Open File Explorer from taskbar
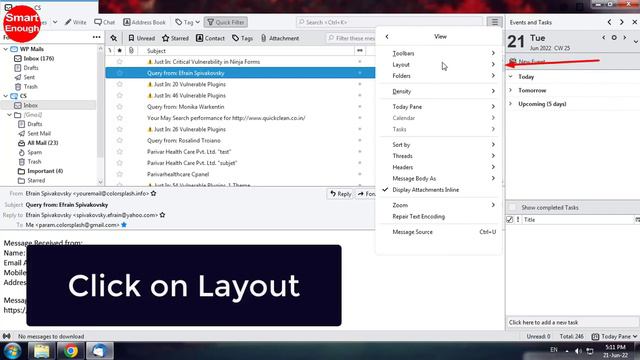 coord(42,351)
